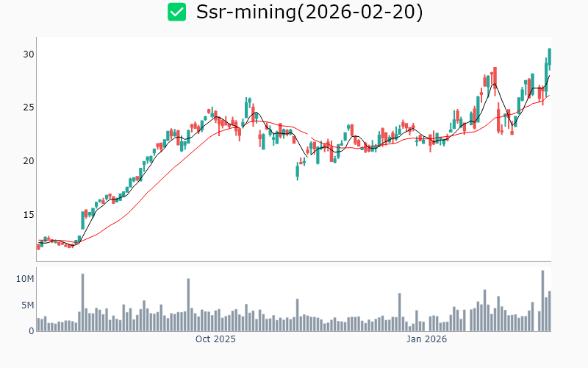The width and height of the screenshot is (588, 368).
Task: Click the rightmost volume bar
Action: [549, 311]
